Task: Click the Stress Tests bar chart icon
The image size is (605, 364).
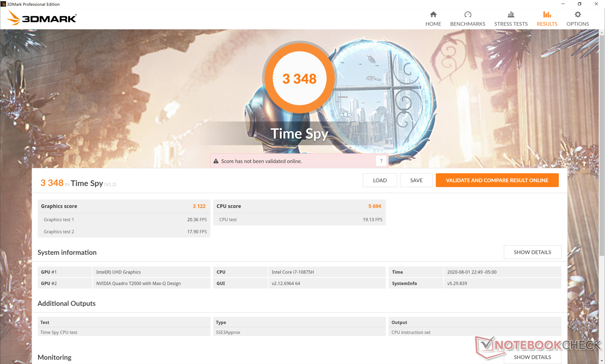Action: (x=511, y=14)
